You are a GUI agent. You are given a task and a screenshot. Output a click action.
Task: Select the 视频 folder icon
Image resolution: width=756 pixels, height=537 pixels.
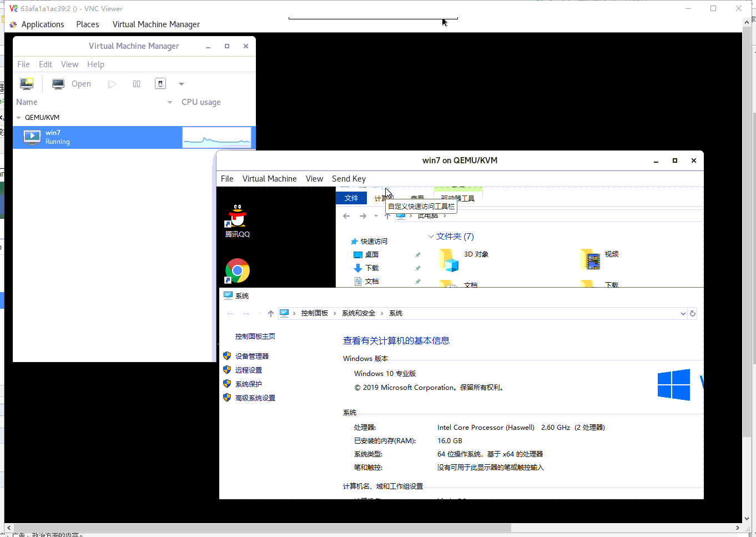591,259
